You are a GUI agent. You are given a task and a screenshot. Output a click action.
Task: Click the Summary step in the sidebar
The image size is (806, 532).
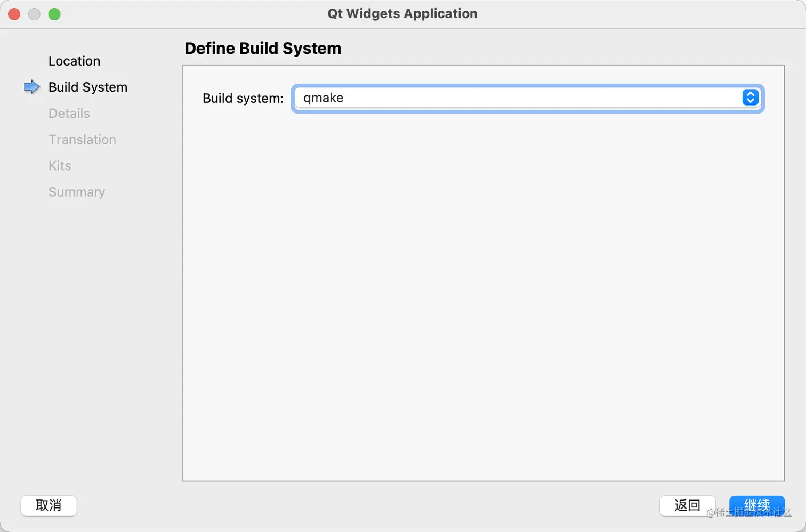[77, 192]
